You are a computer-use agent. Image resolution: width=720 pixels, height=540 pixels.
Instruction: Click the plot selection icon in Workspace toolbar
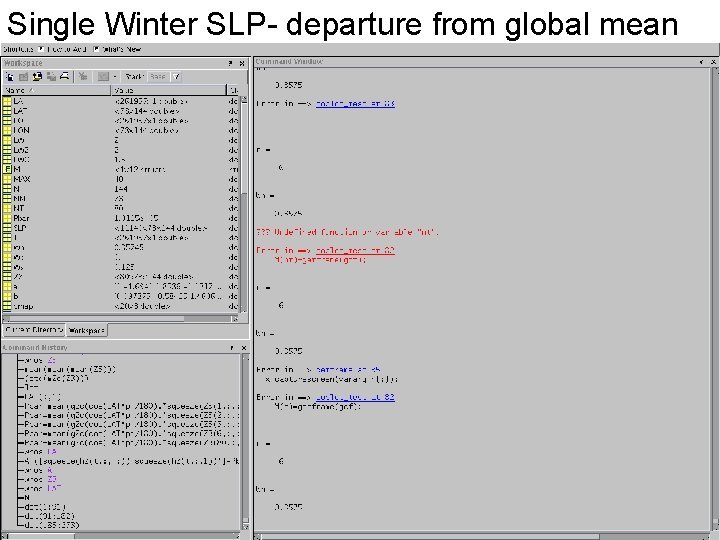(x=103, y=77)
